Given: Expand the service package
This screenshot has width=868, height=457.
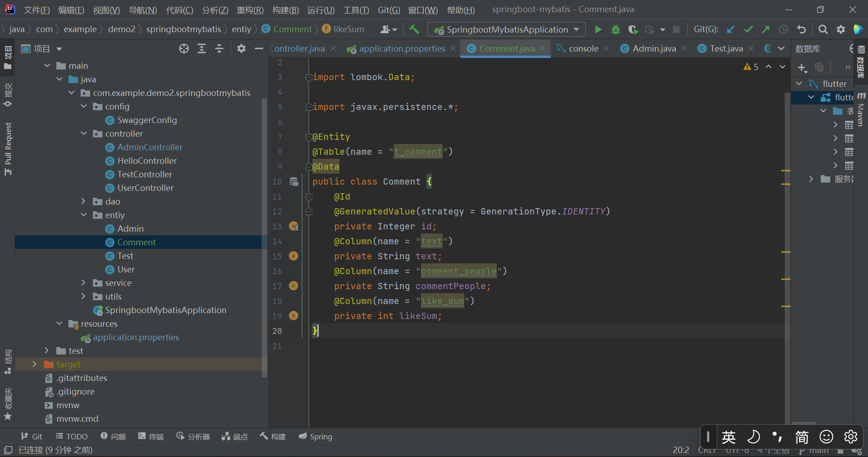Looking at the screenshot, I should pyautogui.click(x=83, y=283).
